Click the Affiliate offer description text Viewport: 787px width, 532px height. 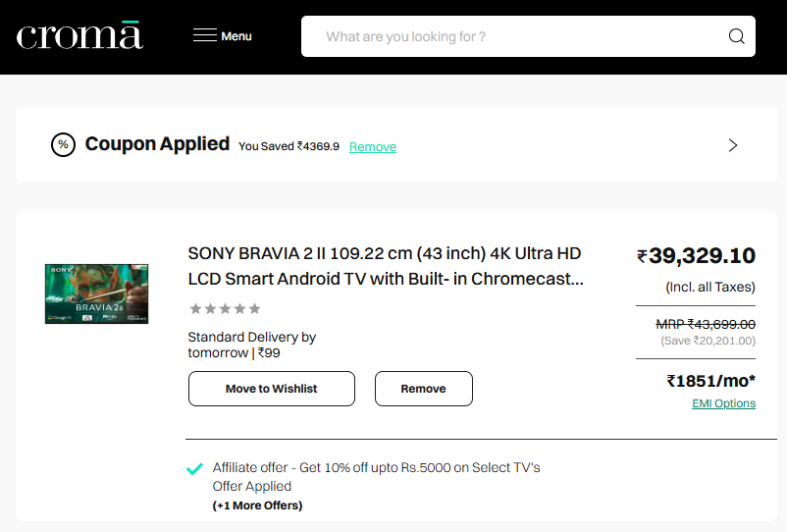pyautogui.click(x=376, y=468)
